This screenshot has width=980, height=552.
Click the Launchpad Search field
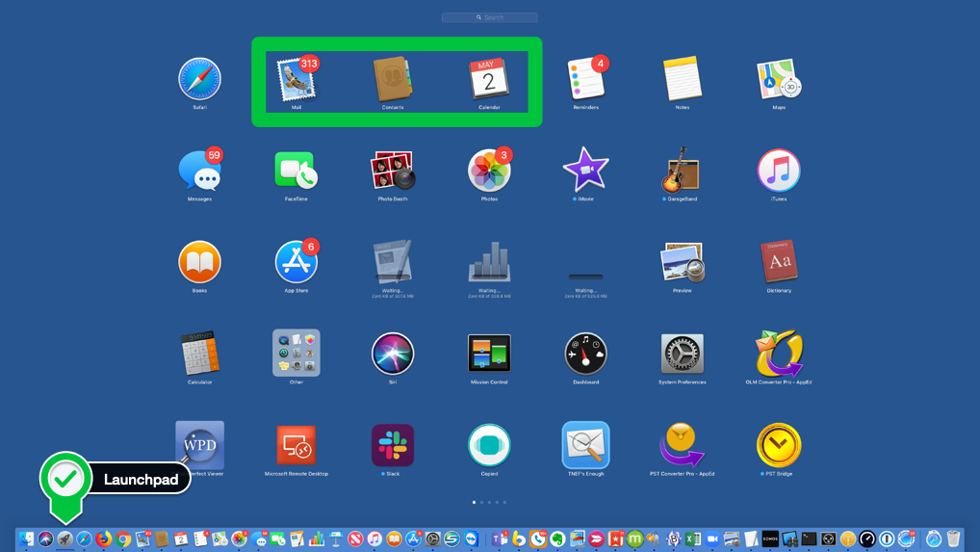pos(489,17)
